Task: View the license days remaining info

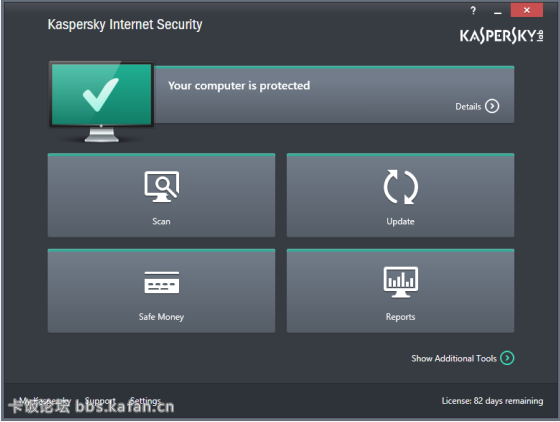Action: [492, 401]
